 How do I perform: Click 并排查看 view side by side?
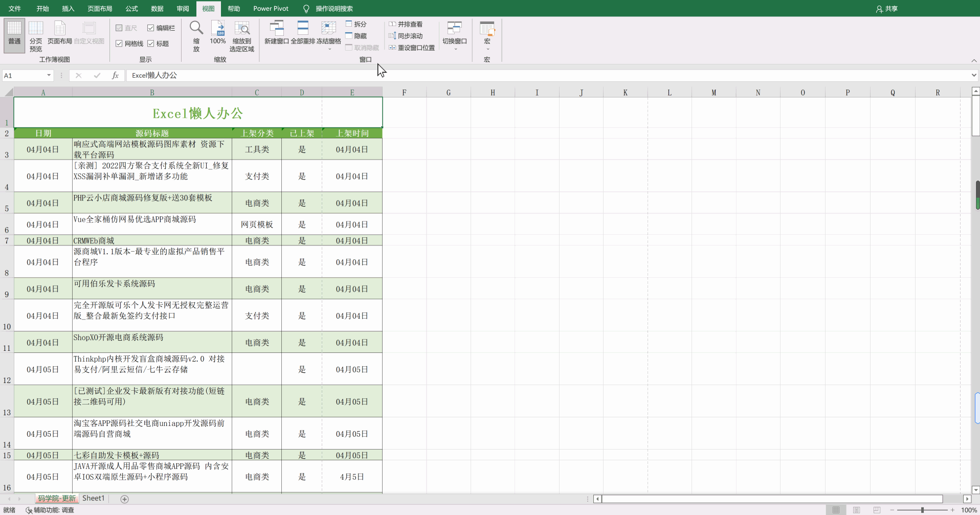[406, 24]
